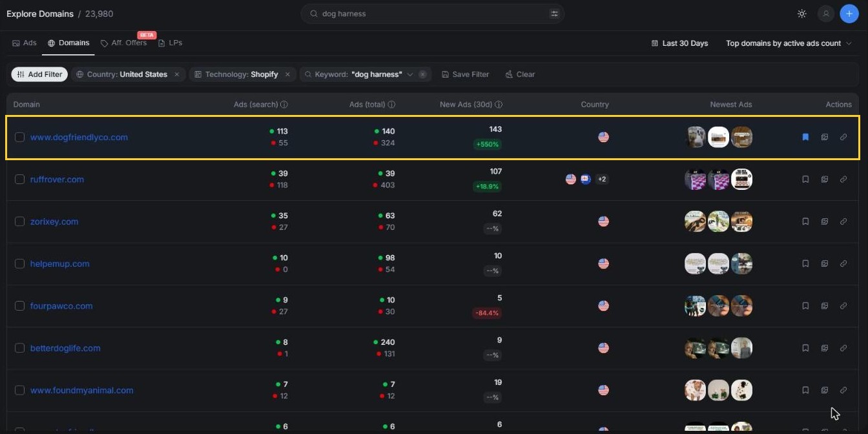Click the link icon for fourpawco.com
Viewport: 868px width, 434px height.
click(843, 306)
